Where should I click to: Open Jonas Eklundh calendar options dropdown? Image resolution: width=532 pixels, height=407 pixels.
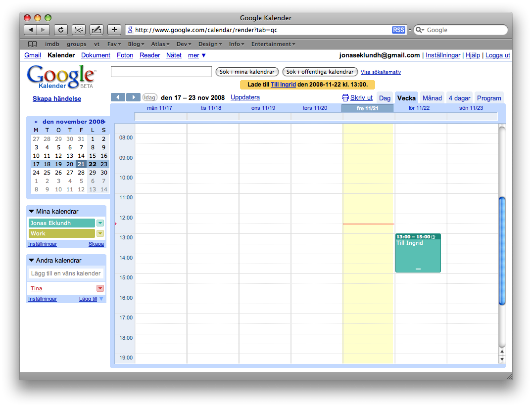(100, 223)
